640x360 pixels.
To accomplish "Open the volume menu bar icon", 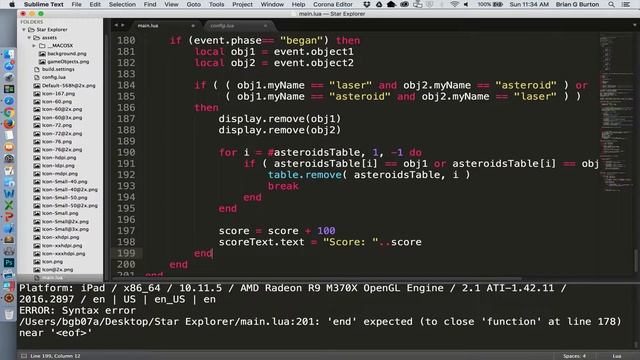I will point(466,4).
